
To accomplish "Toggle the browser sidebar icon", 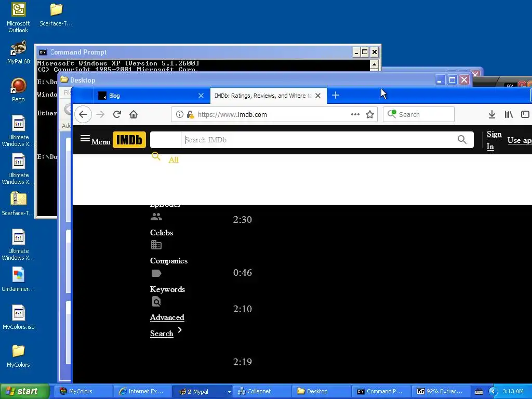I will pyautogui.click(x=525, y=114).
